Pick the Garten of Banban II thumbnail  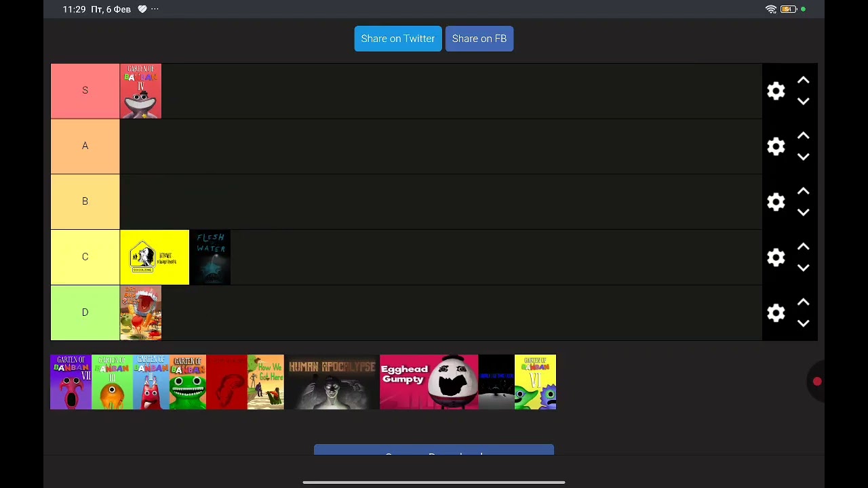pyautogui.click(x=151, y=382)
